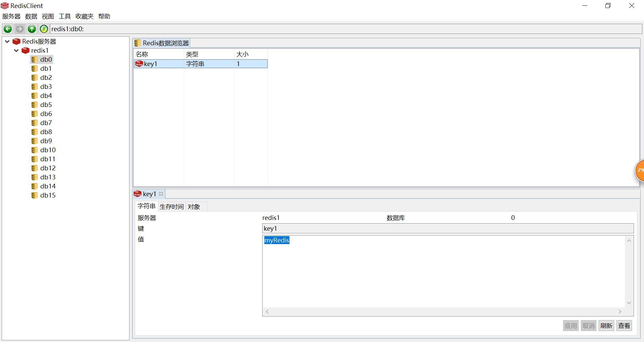
Task: Switch to the 对象 tab
Action: (194, 207)
